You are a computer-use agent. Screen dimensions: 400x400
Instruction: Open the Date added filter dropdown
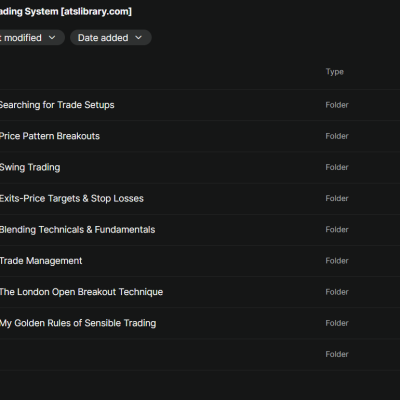(x=111, y=38)
